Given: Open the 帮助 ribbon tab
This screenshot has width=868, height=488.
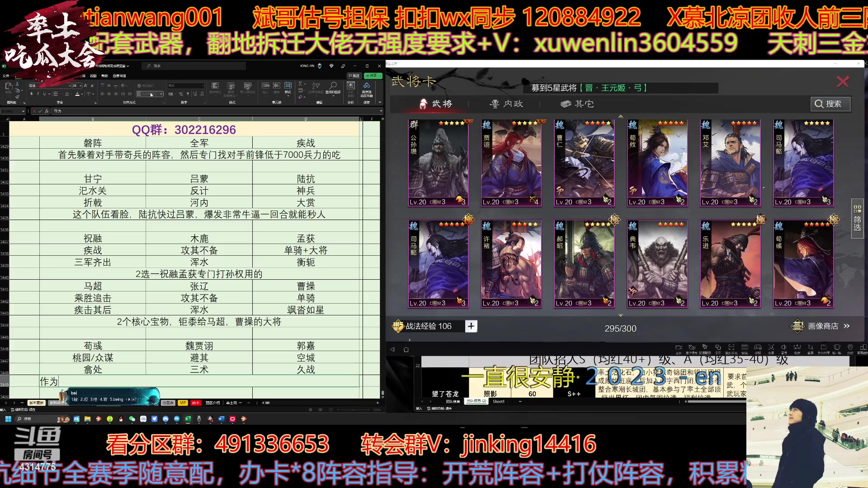Looking at the screenshot, I should coord(105,76).
